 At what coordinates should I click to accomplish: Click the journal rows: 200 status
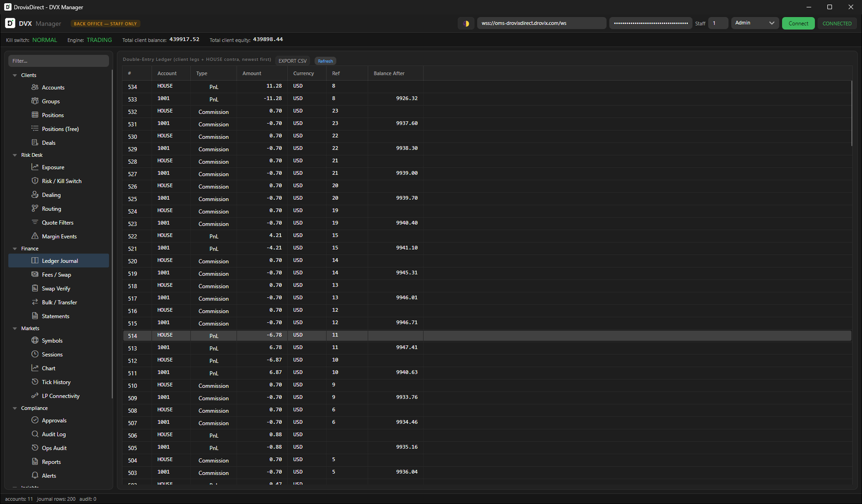(56, 499)
